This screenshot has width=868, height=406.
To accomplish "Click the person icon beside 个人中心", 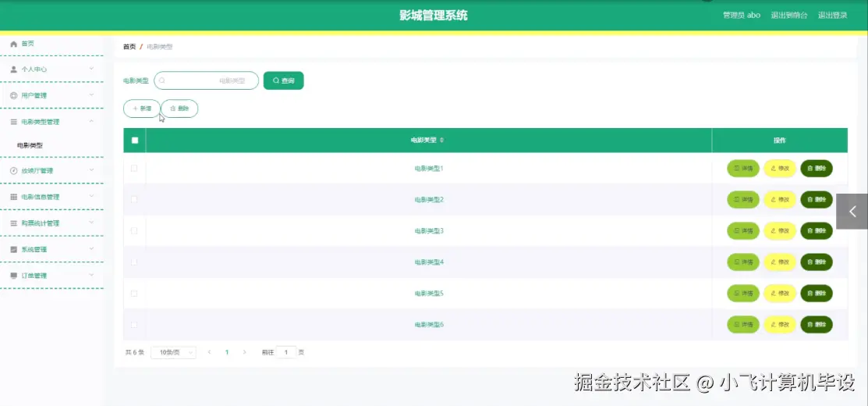I will [14, 69].
